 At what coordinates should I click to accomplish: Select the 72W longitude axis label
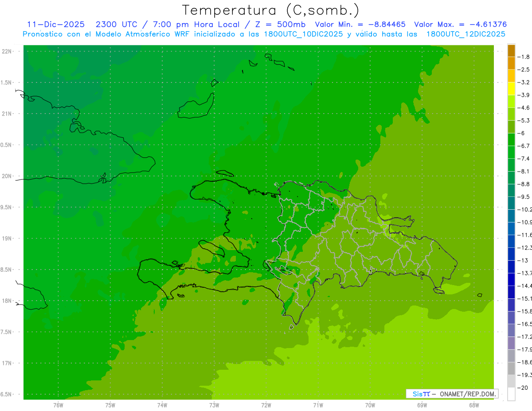(x=266, y=405)
